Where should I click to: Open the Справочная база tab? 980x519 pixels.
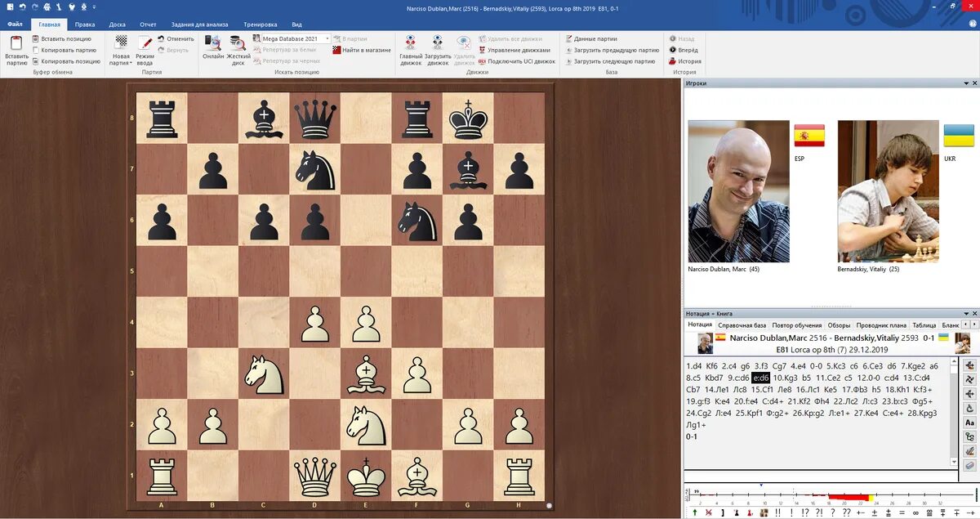tap(742, 325)
